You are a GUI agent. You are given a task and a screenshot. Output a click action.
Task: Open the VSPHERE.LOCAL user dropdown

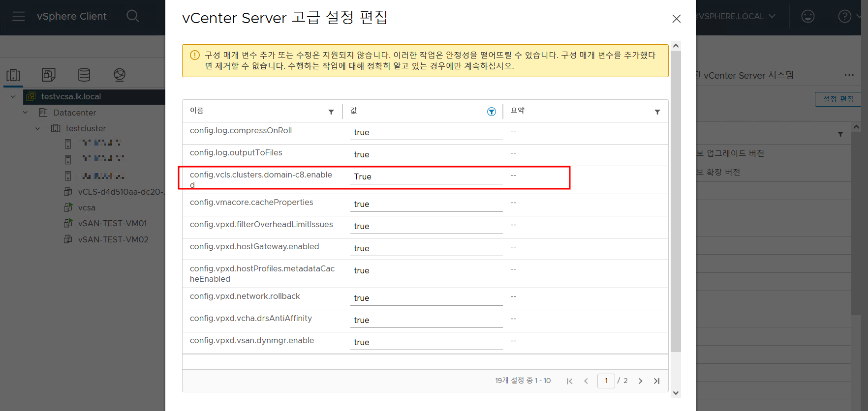point(736,16)
